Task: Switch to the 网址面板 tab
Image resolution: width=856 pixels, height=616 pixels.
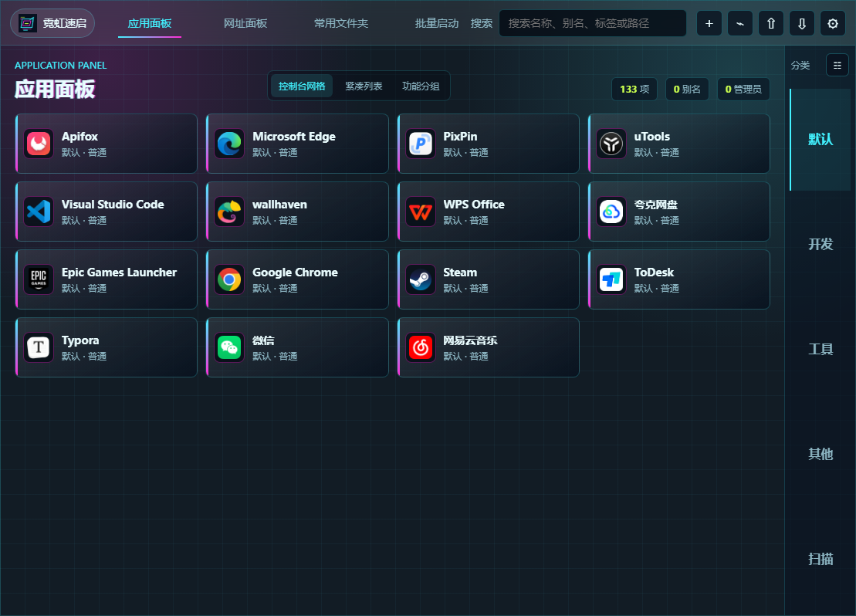Action: coord(245,23)
